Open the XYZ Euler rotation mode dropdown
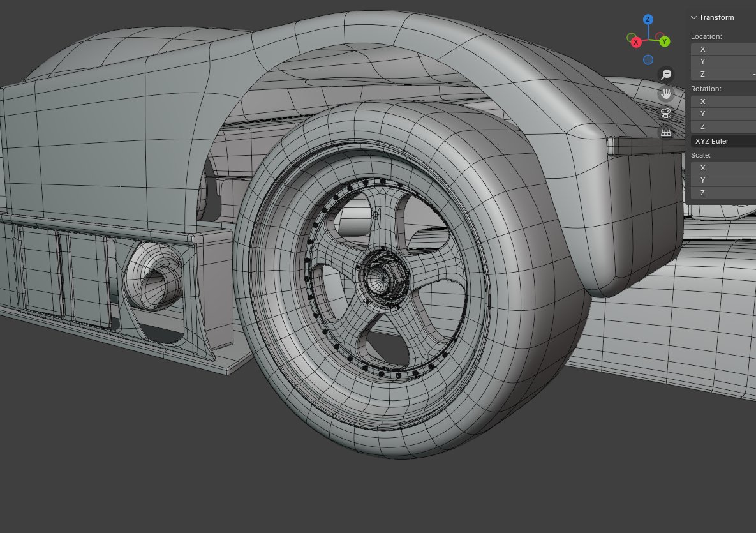Screen dimensions: 756x533 [x=723, y=141]
